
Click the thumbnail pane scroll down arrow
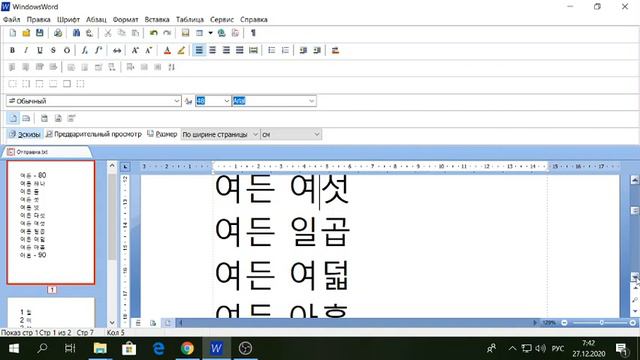[x=112, y=323]
